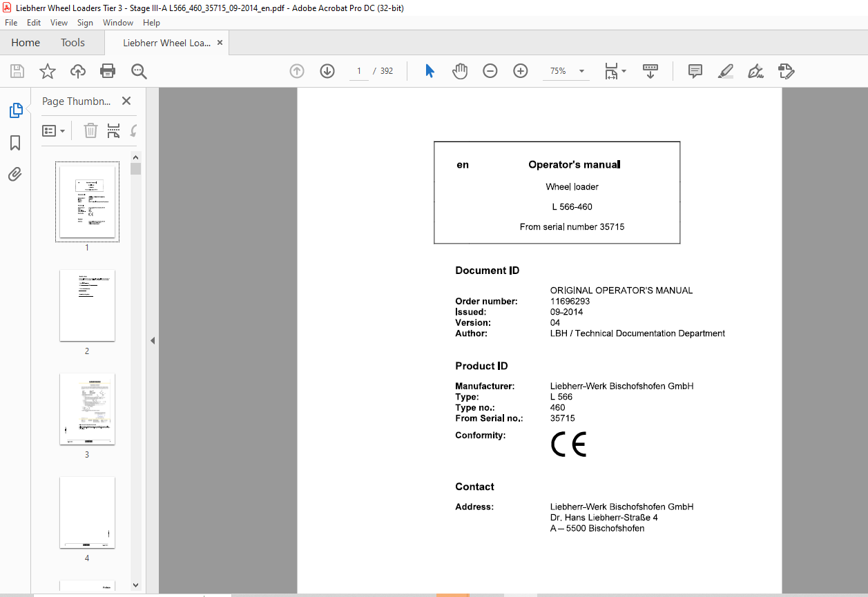Open the Attachments paperclip panel

coord(15,174)
